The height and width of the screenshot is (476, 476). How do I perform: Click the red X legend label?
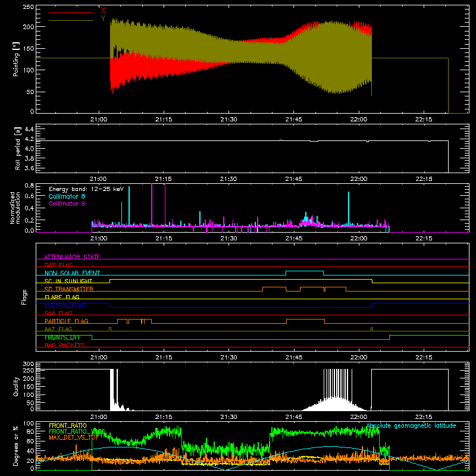pyautogui.click(x=103, y=11)
